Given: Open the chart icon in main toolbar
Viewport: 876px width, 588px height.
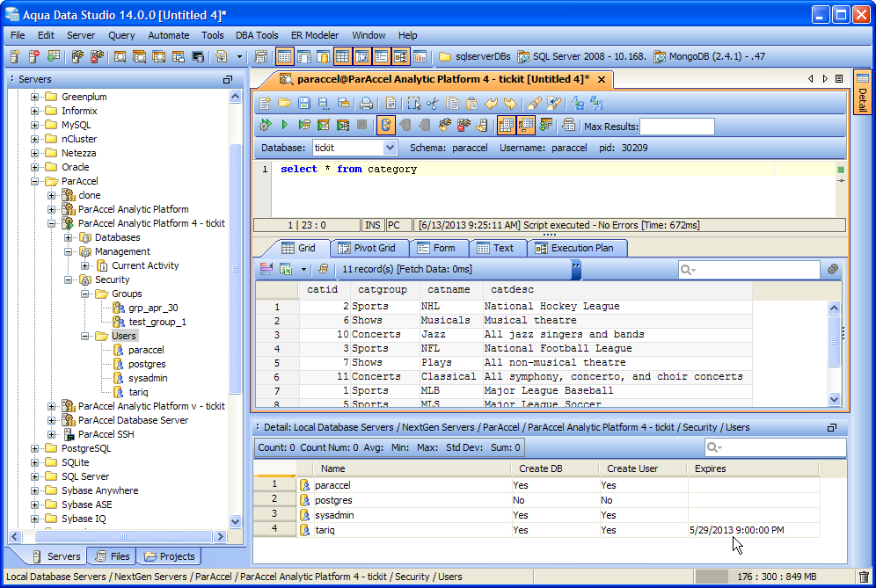Looking at the screenshot, I should (x=420, y=56).
